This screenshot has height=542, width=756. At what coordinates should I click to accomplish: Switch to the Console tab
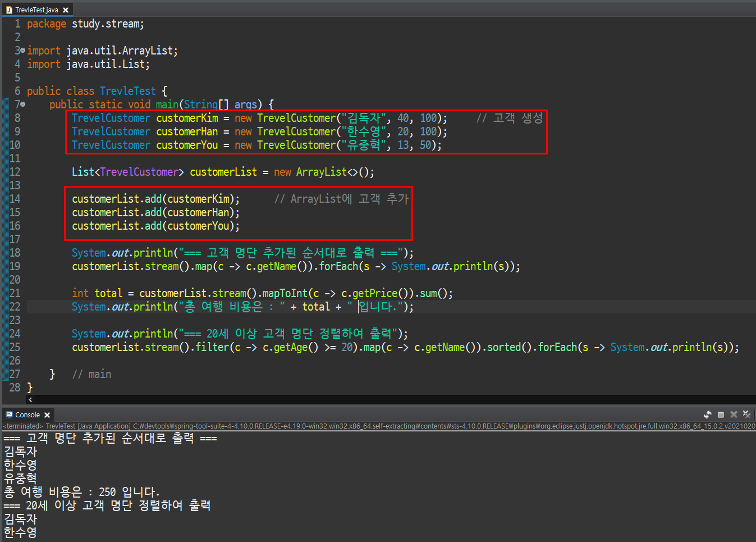click(28, 415)
